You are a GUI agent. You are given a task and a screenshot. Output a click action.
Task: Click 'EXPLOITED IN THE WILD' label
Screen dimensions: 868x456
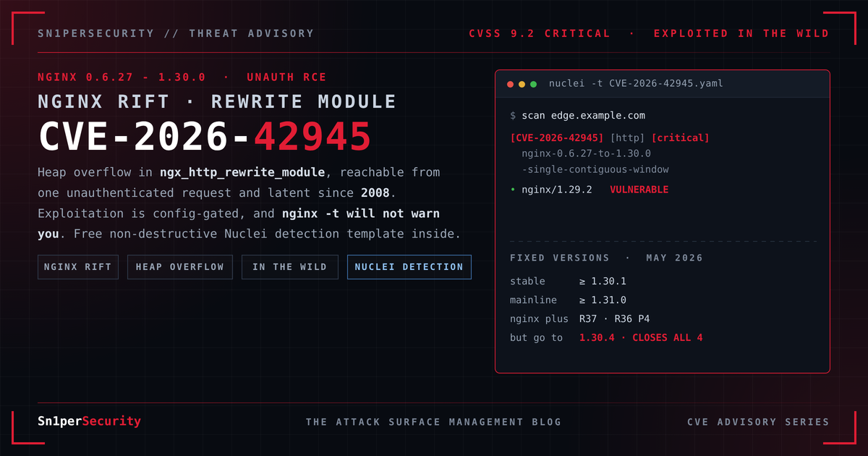point(741,33)
